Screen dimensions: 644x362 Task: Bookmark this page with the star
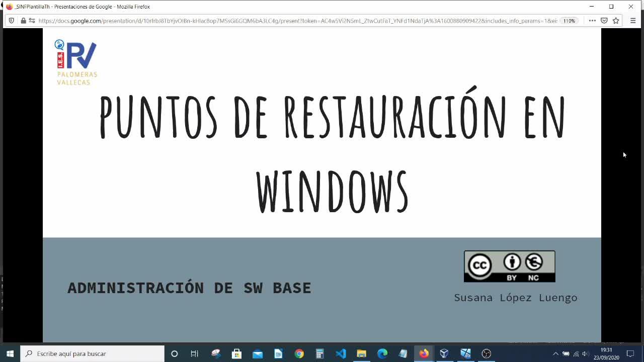click(x=616, y=21)
